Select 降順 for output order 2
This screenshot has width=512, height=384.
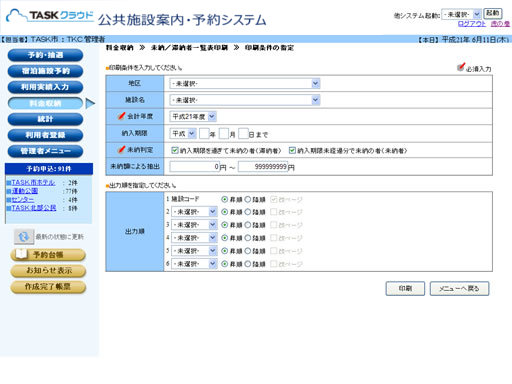click(x=248, y=212)
